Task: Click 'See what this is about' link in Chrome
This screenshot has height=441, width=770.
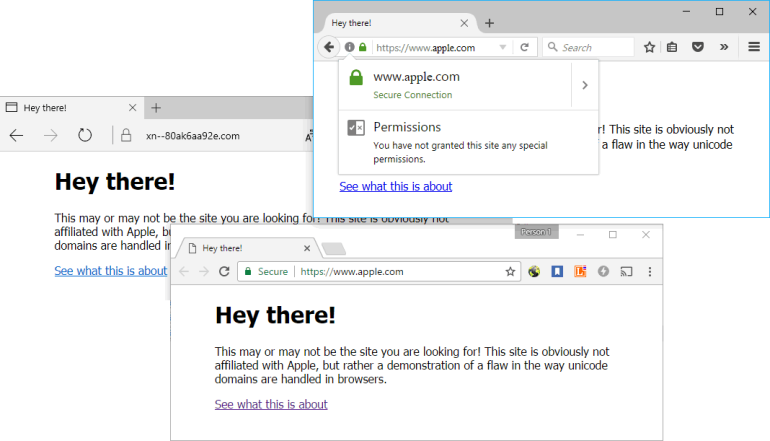Action: [271, 404]
